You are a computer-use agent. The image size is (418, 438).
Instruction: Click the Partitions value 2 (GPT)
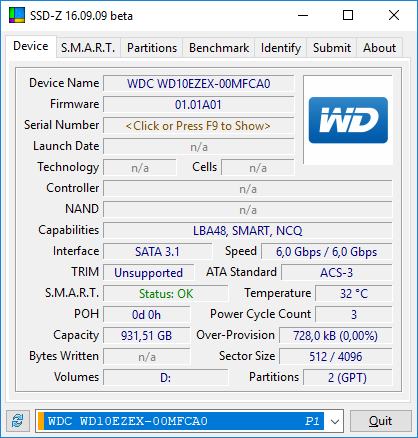pos(348,378)
